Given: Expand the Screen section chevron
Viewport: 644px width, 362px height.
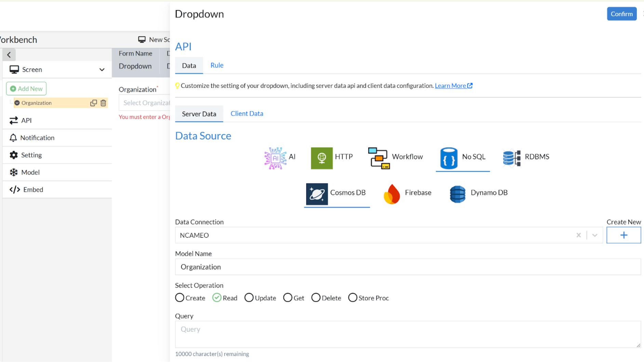Looking at the screenshot, I should pyautogui.click(x=102, y=70).
